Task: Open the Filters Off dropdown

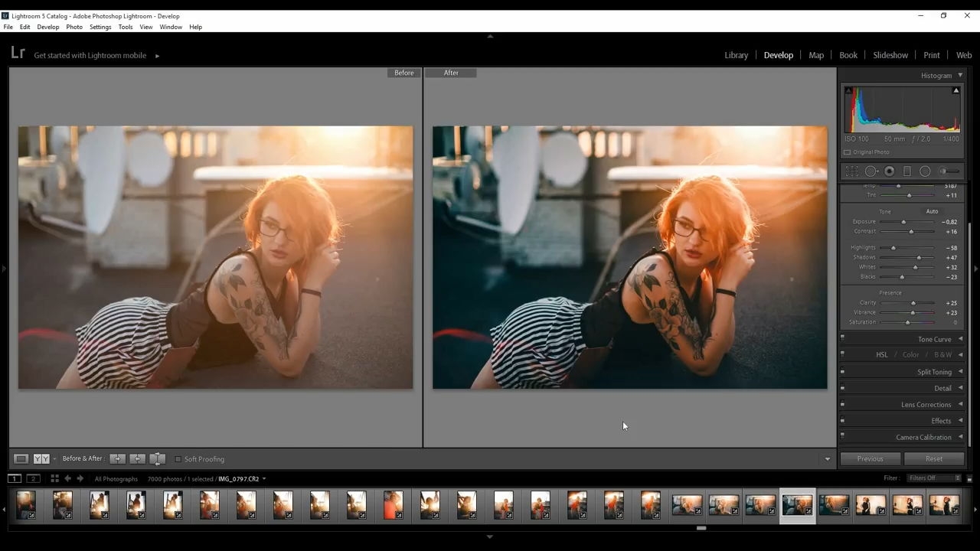Action: tap(934, 478)
